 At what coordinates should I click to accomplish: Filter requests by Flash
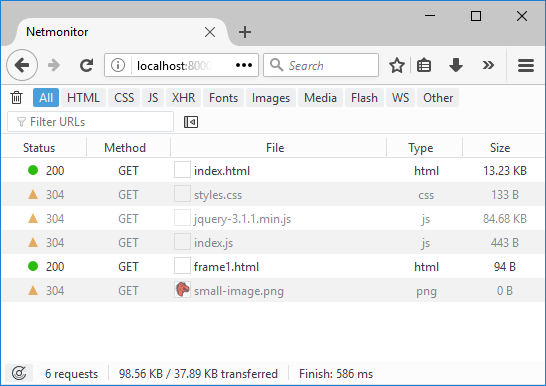[x=364, y=97]
